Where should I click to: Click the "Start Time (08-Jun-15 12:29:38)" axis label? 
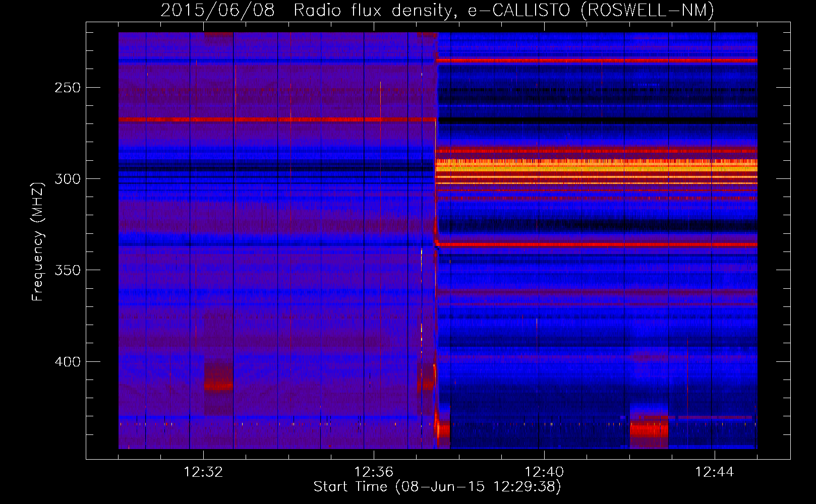tap(437, 487)
